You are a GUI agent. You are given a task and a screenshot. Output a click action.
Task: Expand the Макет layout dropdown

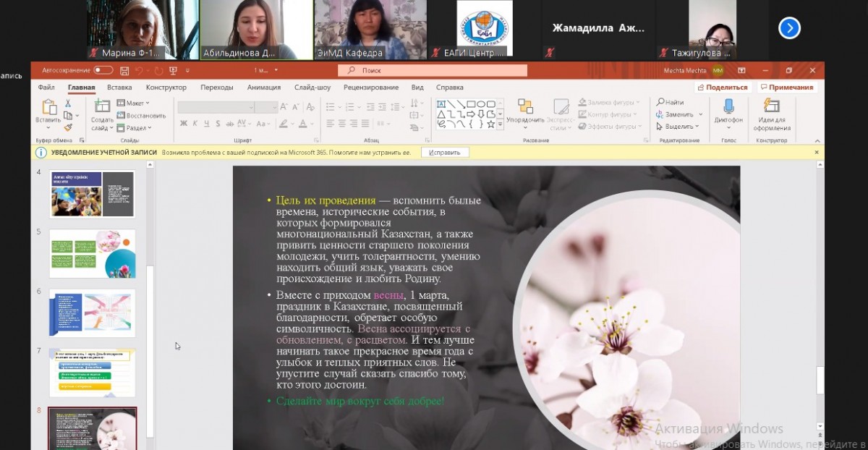point(134,103)
